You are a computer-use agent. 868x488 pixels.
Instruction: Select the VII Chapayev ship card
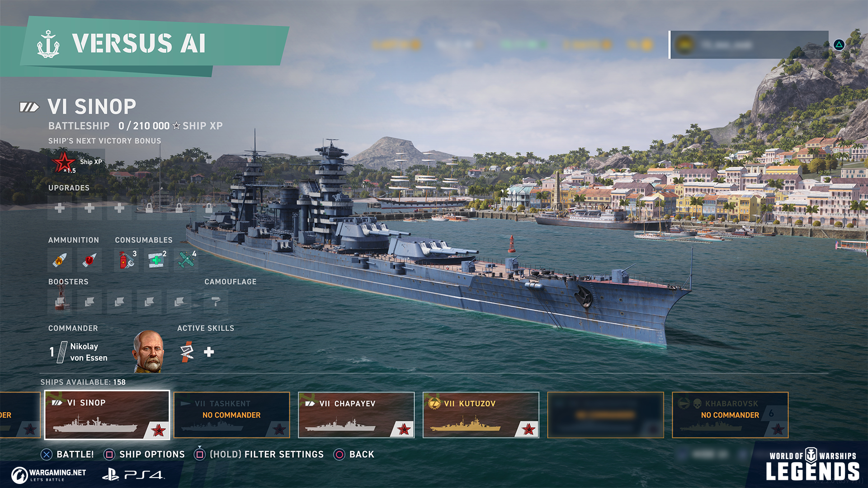(x=356, y=415)
